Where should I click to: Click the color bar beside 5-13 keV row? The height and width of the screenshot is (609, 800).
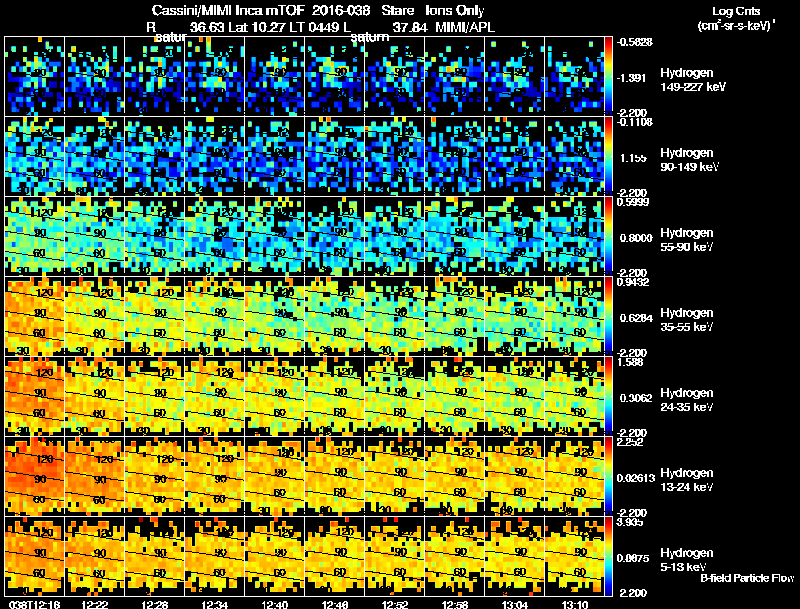click(608, 556)
